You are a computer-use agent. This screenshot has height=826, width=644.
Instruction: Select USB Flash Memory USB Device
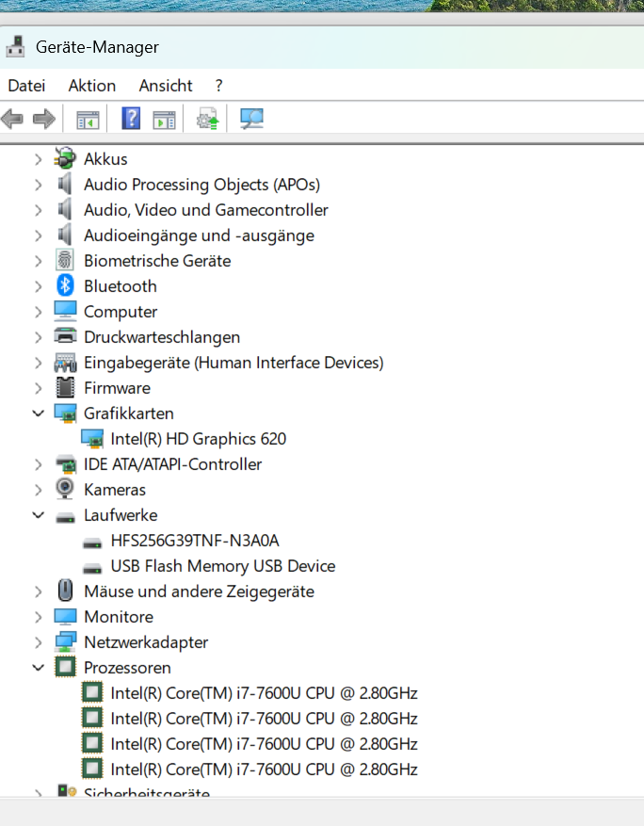pyautogui.click(x=223, y=566)
